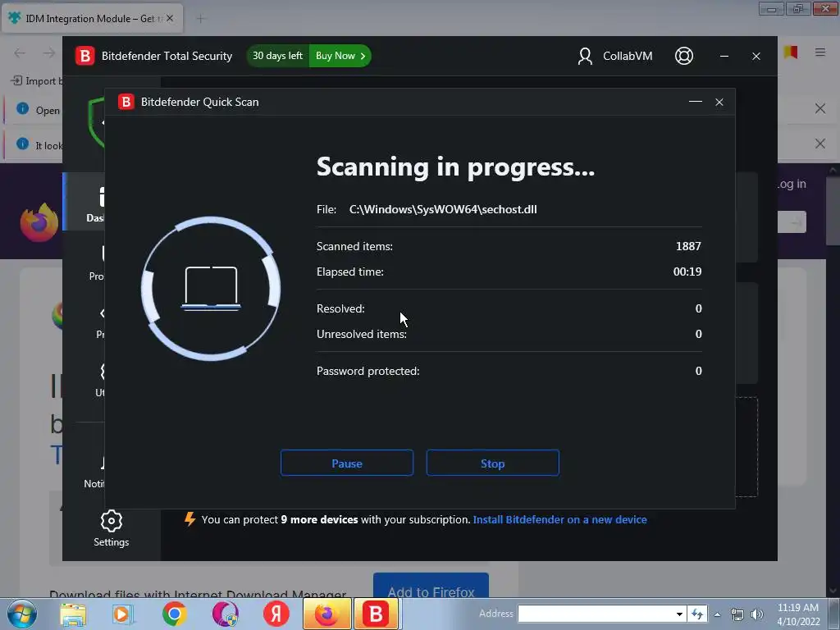
Task: Select the scanned file path sechost.dll
Action: pyautogui.click(x=443, y=209)
